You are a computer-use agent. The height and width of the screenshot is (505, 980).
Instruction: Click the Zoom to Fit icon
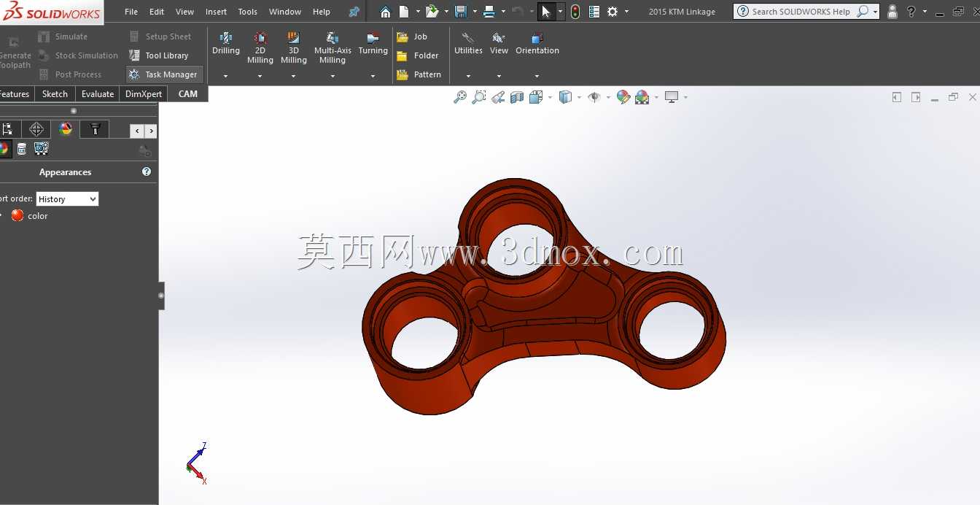460,97
